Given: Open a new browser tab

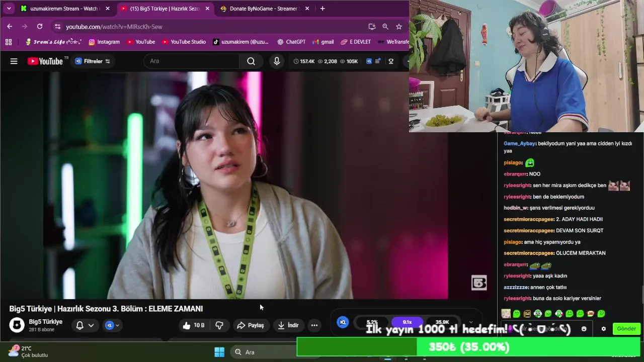Looking at the screenshot, I should click(x=323, y=9).
